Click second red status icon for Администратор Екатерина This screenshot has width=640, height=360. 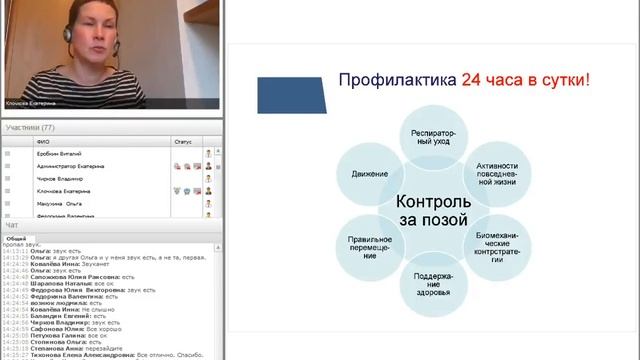[187, 166]
